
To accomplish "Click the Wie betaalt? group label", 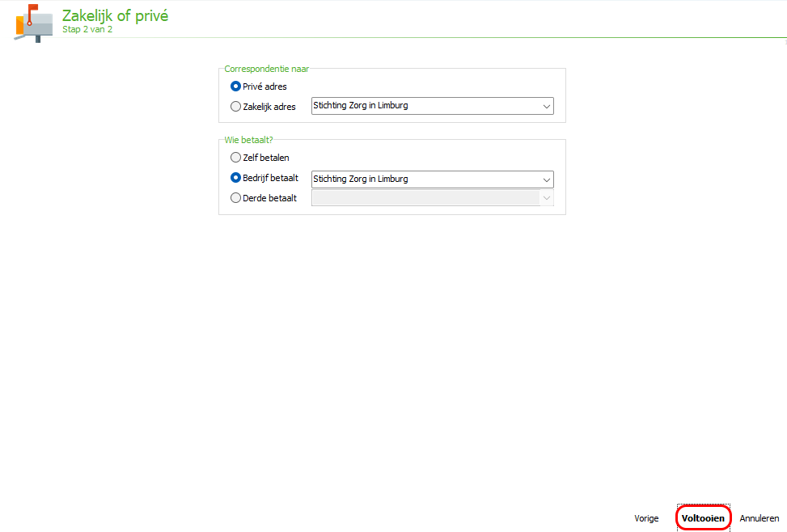I will tap(248, 140).
